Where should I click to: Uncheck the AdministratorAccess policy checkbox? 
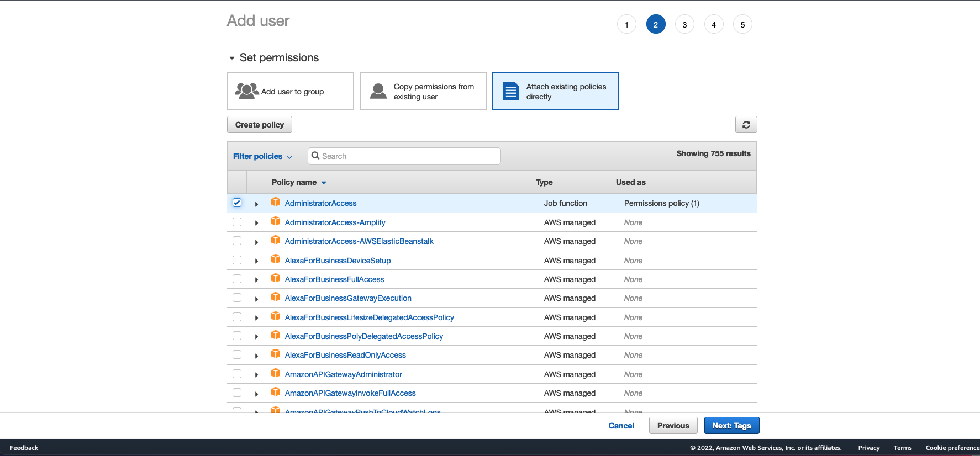click(237, 203)
